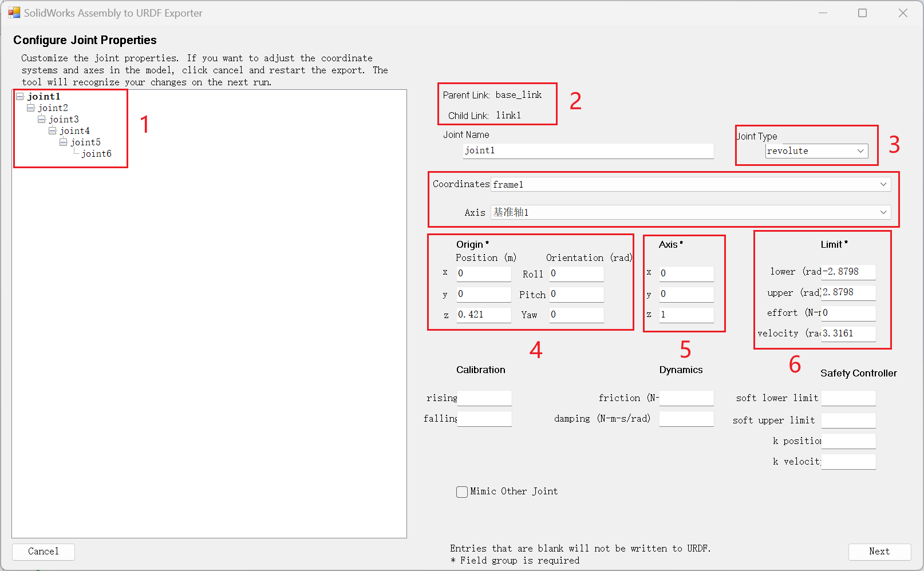Screen dimensions: 924x571
Task: Select joint4 in the joint tree
Action: tap(74, 131)
